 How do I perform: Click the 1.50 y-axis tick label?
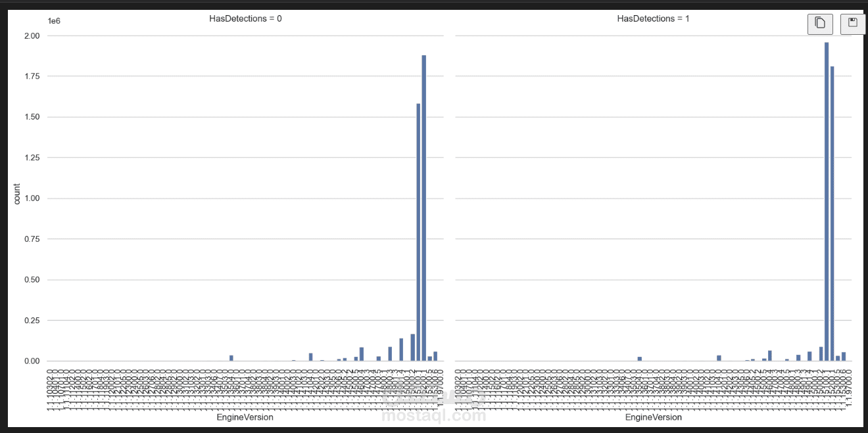tap(32, 117)
